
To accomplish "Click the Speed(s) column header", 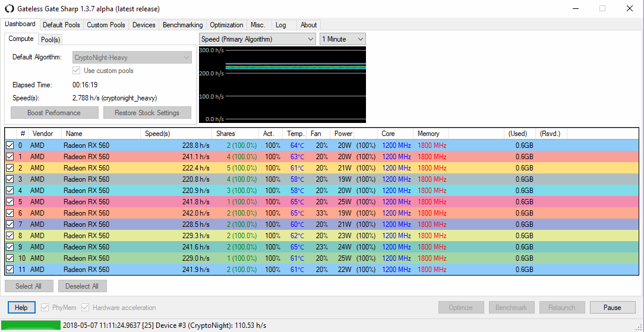I will 176,134.
